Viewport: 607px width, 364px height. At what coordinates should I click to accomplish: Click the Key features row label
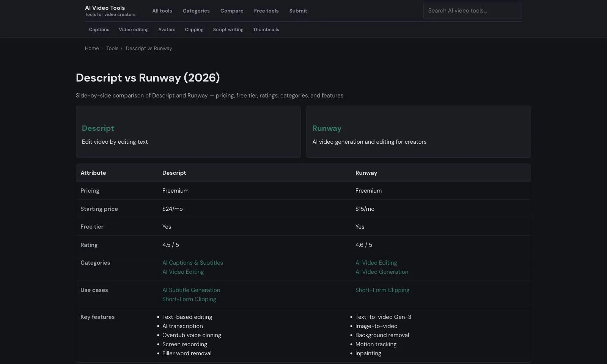97,317
